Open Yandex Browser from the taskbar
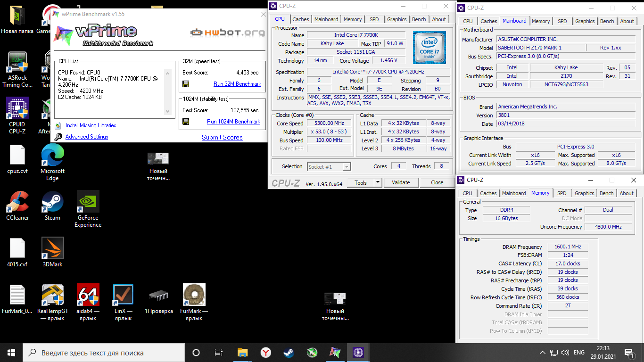Screen dimensions: 644x362 (266, 352)
